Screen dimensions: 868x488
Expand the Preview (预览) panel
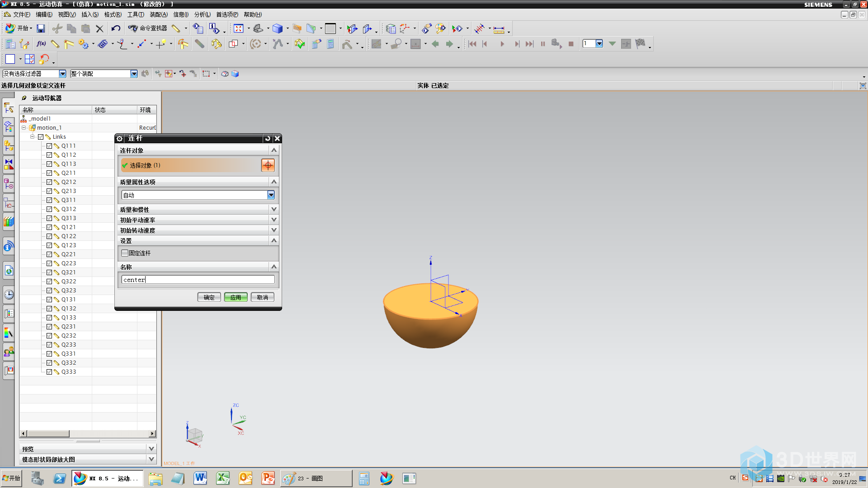(88, 449)
